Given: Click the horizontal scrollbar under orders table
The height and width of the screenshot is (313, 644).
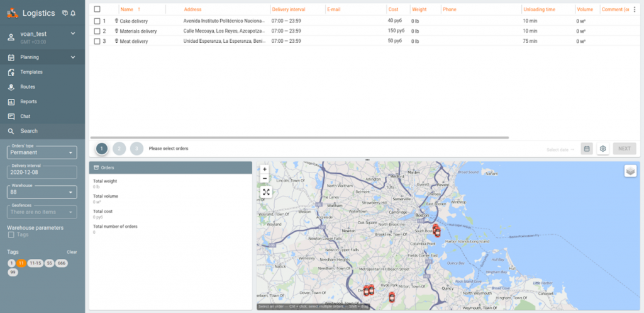Looking at the screenshot, I should pos(299,137).
